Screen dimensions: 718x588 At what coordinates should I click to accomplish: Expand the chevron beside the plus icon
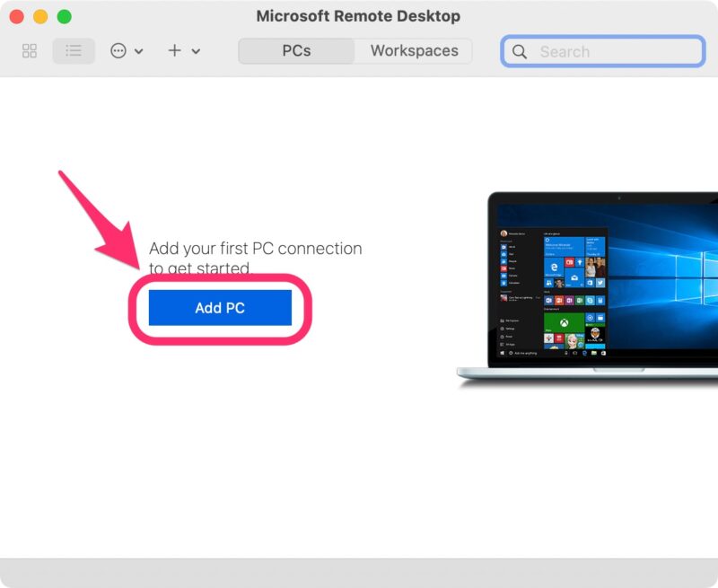click(x=196, y=51)
